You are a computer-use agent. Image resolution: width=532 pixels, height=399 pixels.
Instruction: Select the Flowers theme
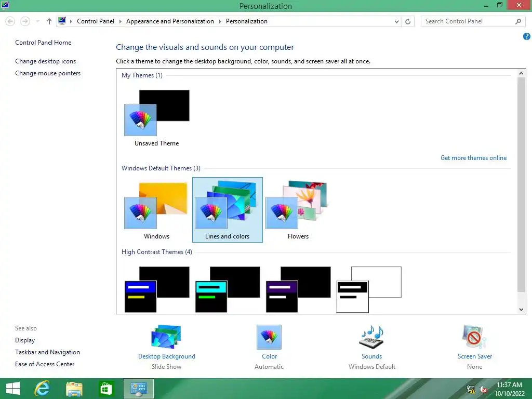click(298, 210)
